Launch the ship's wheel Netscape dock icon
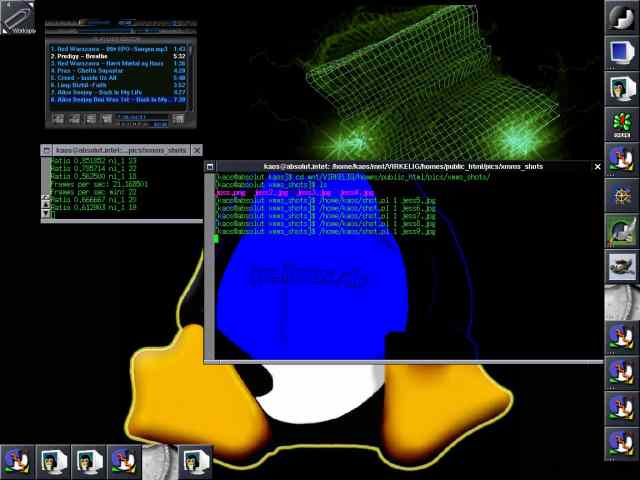Screen dimensions: 640x480 click(622, 195)
